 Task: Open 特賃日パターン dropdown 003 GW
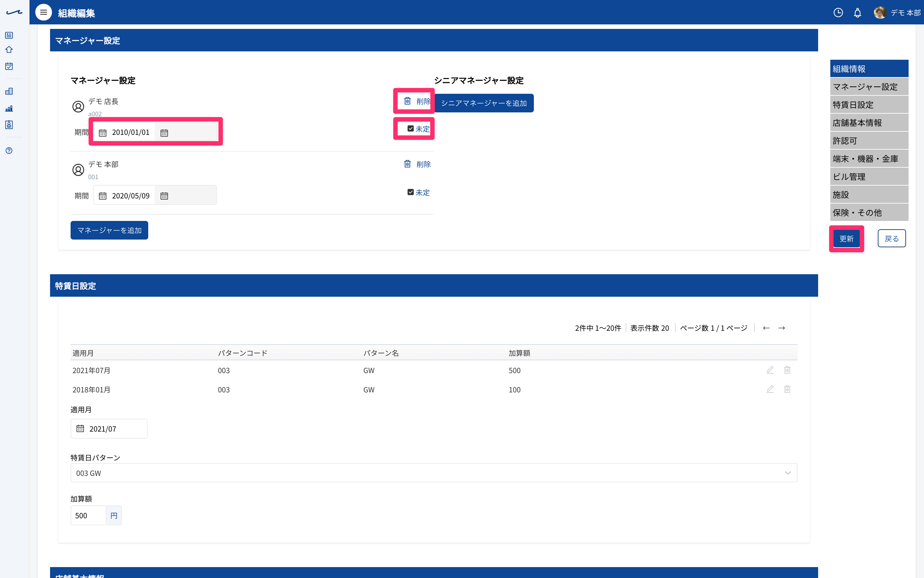434,473
